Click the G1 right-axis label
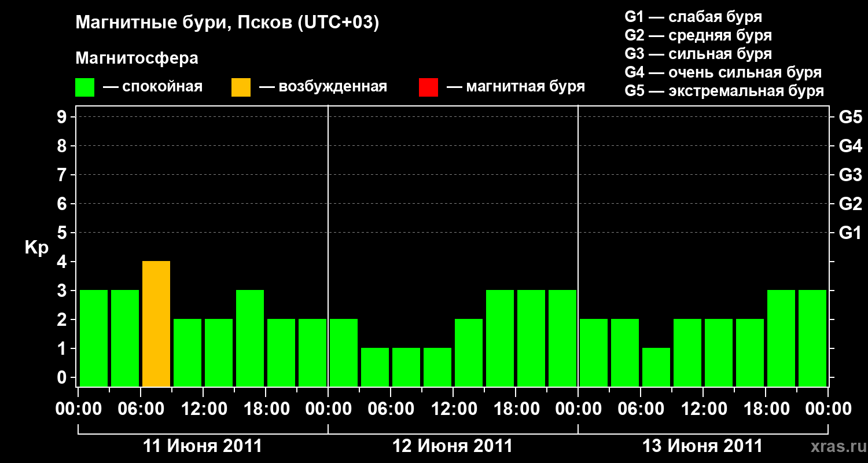 850,233
